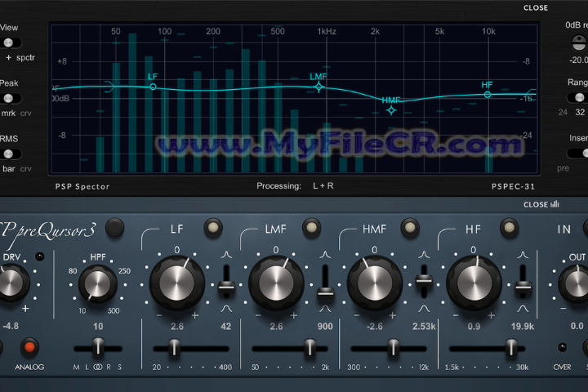Click the left curve-start arrow marker
The height and width of the screenshot is (392, 588).
(109, 87)
